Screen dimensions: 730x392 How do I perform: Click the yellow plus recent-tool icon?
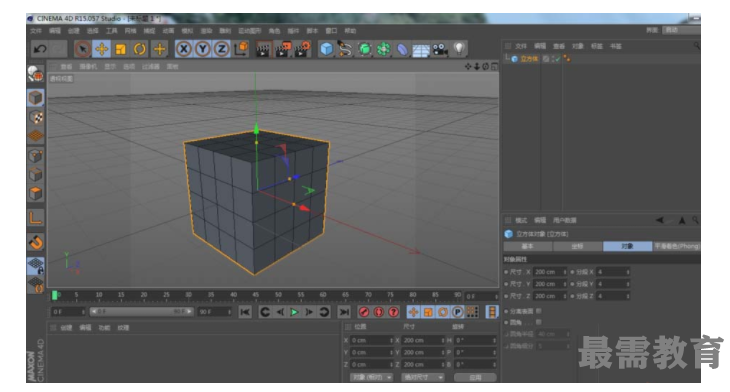pyautogui.click(x=159, y=49)
